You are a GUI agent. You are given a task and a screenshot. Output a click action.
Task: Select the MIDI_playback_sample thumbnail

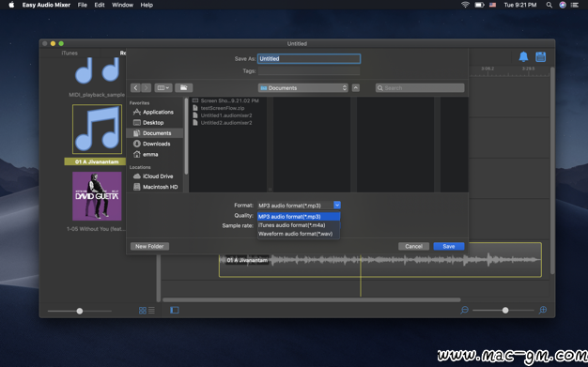(x=97, y=70)
